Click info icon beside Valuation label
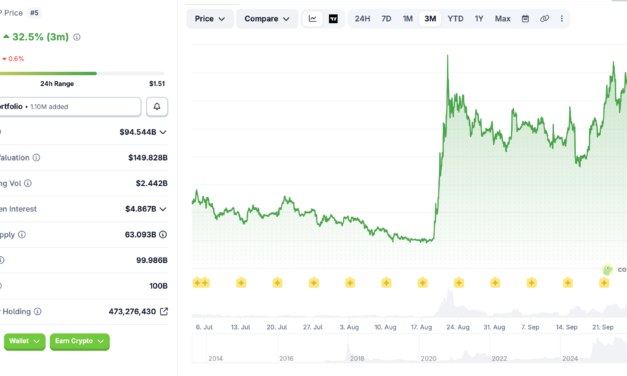The height and width of the screenshot is (376, 627). [x=36, y=158]
